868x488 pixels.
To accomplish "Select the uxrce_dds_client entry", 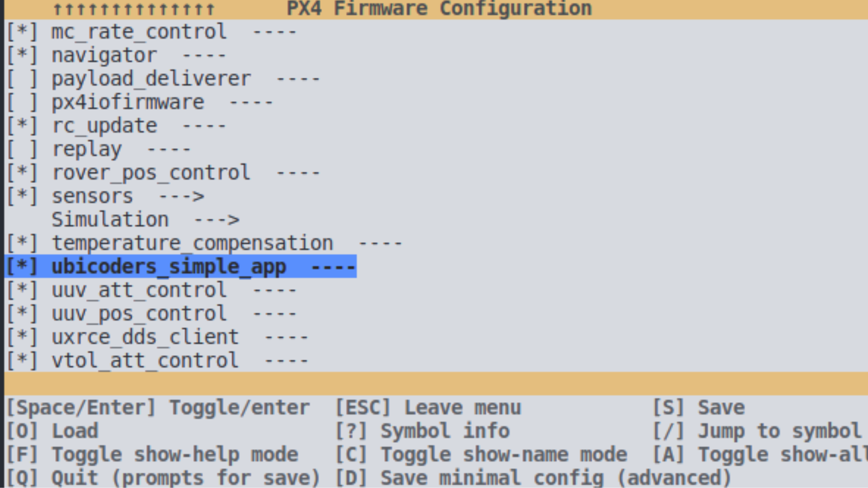I will point(179,338).
